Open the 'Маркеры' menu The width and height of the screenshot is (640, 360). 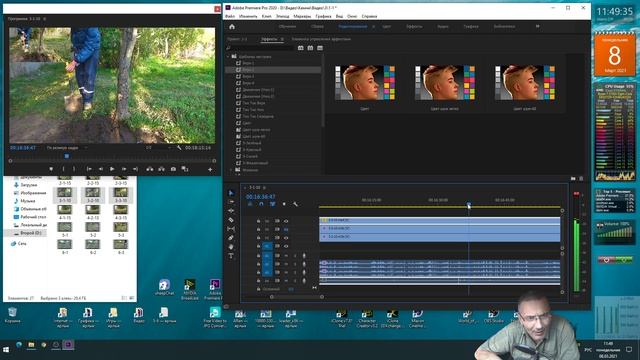302,16
